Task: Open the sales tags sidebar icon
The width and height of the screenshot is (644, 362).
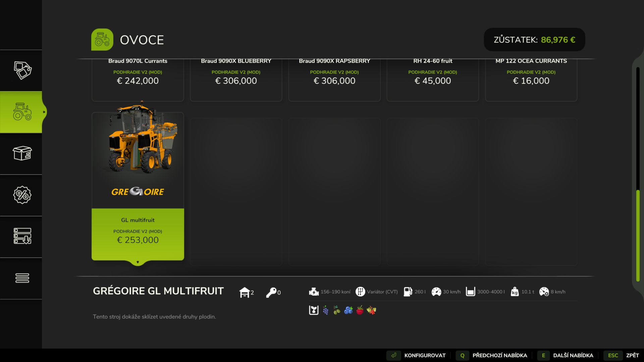Action: 22,70
